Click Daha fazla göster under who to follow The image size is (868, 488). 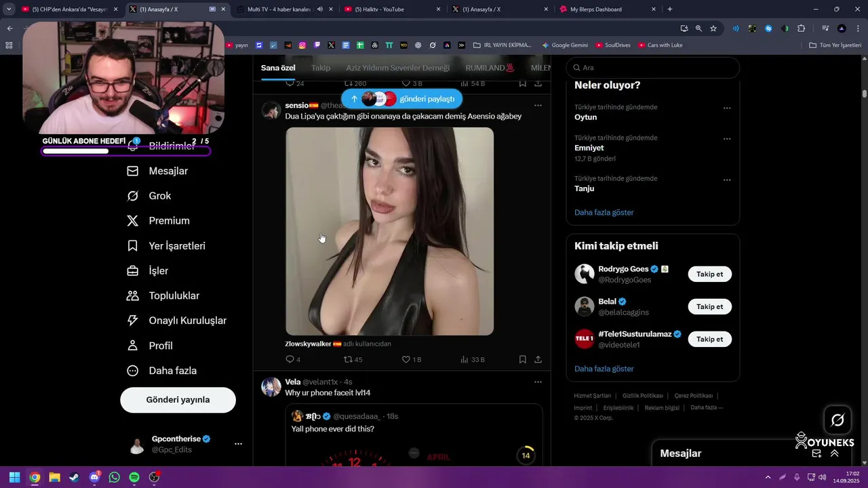point(604,369)
